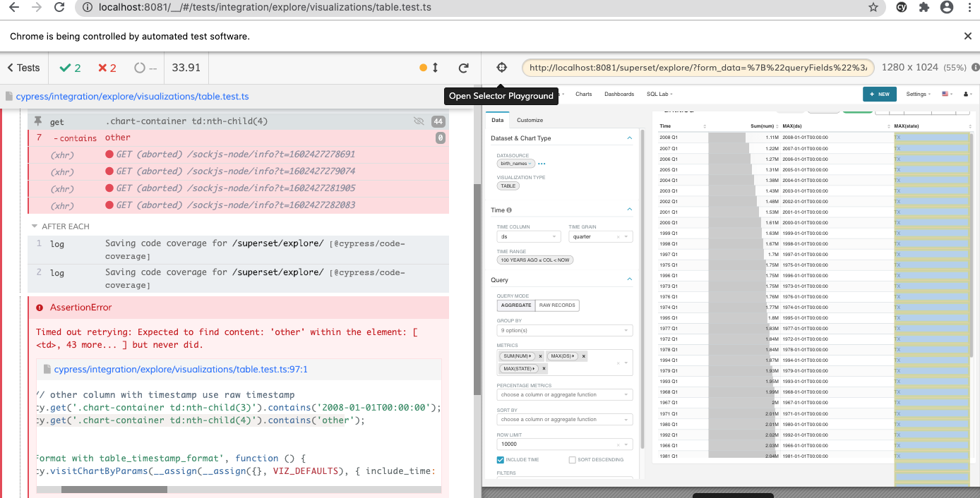
Task: Edit the 100 YEARS AGO time range
Action: 536,260
